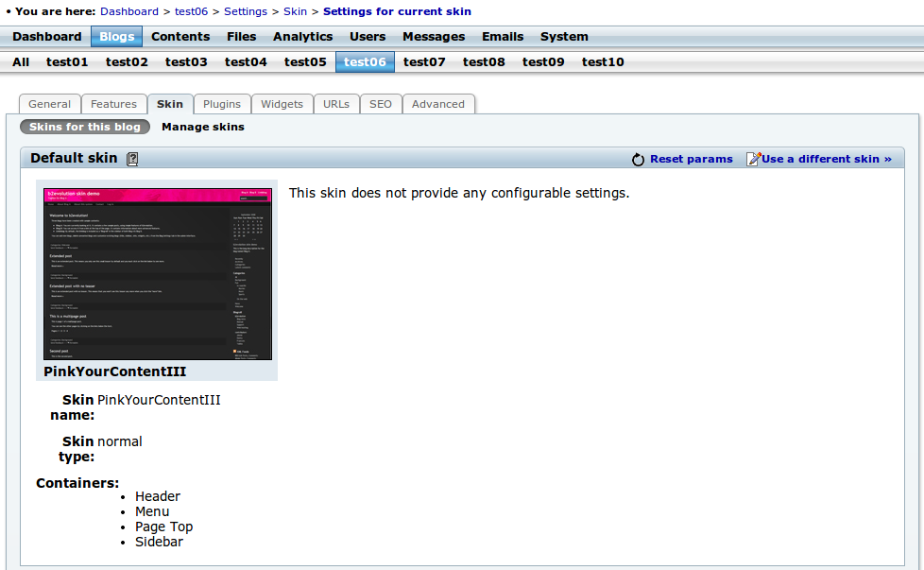Image resolution: width=924 pixels, height=570 pixels.
Task: Follow the test06 breadcrumb link
Action: pyautogui.click(x=191, y=11)
